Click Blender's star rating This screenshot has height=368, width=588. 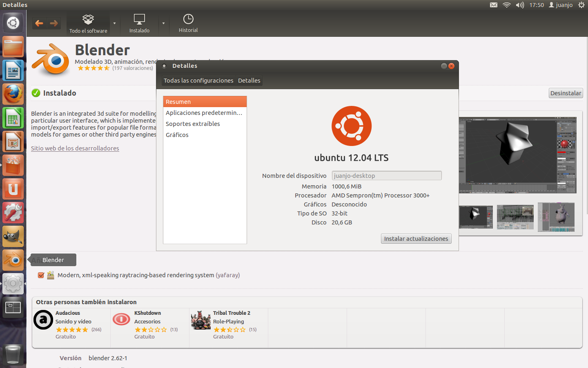pos(94,68)
